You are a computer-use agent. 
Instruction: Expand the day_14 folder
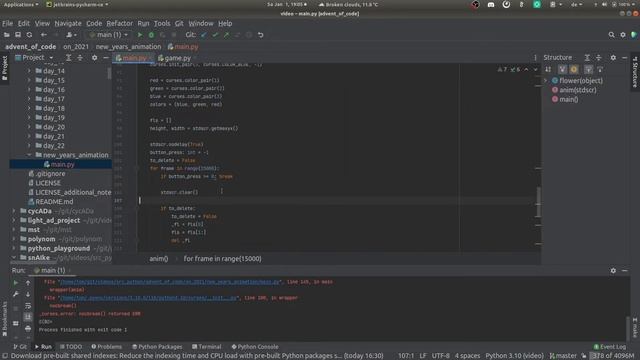click(29, 71)
